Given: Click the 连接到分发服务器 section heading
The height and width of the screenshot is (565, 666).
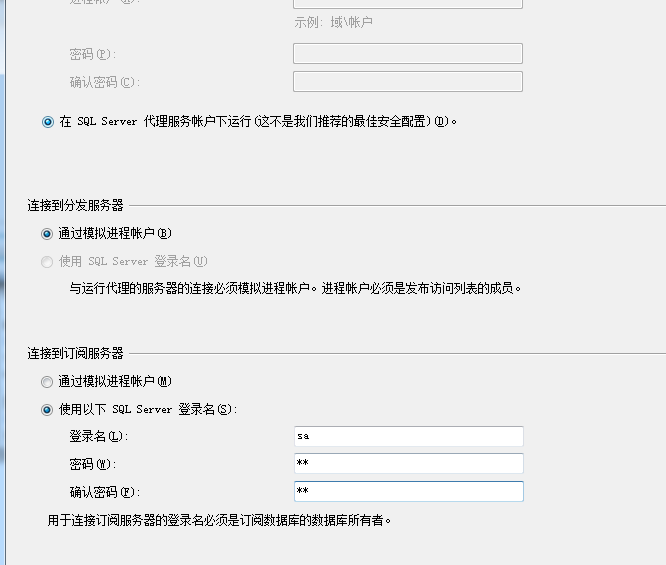Looking at the screenshot, I should coord(75,205).
